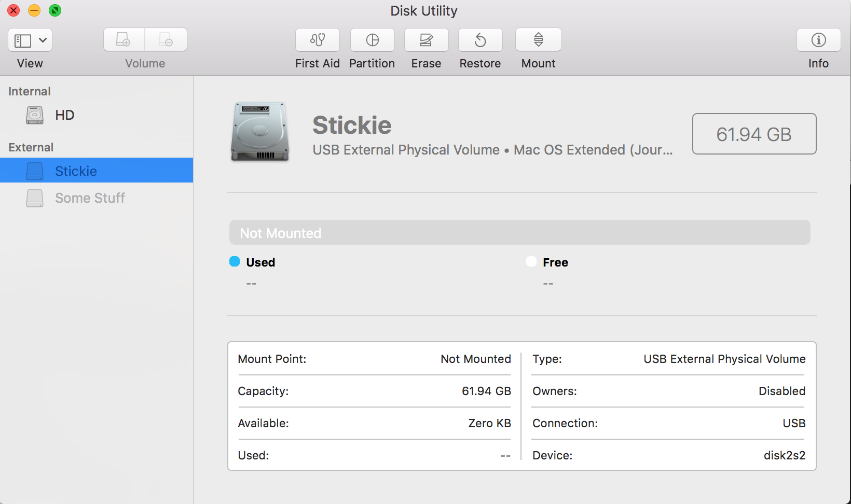The height and width of the screenshot is (504, 851).
Task: Run First Aid on the selected volume
Action: point(318,40)
